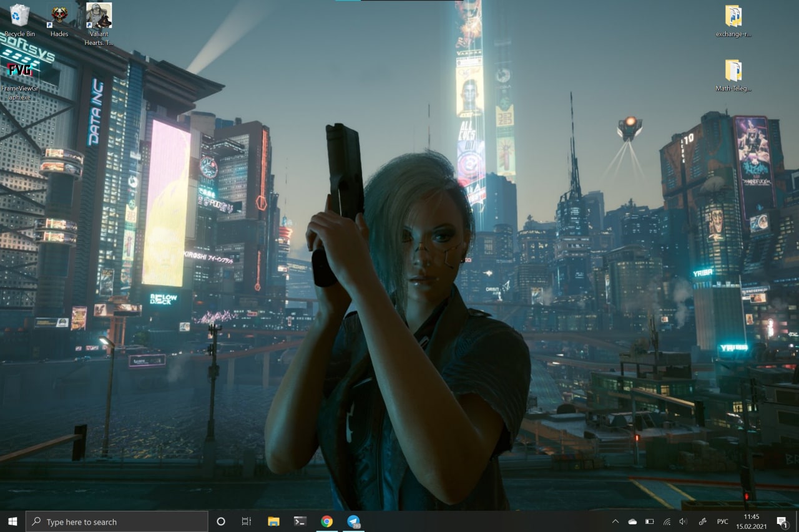The width and height of the screenshot is (799, 532).
Task: Switch to Google Chrome on the taskbar
Action: pyautogui.click(x=326, y=521)
